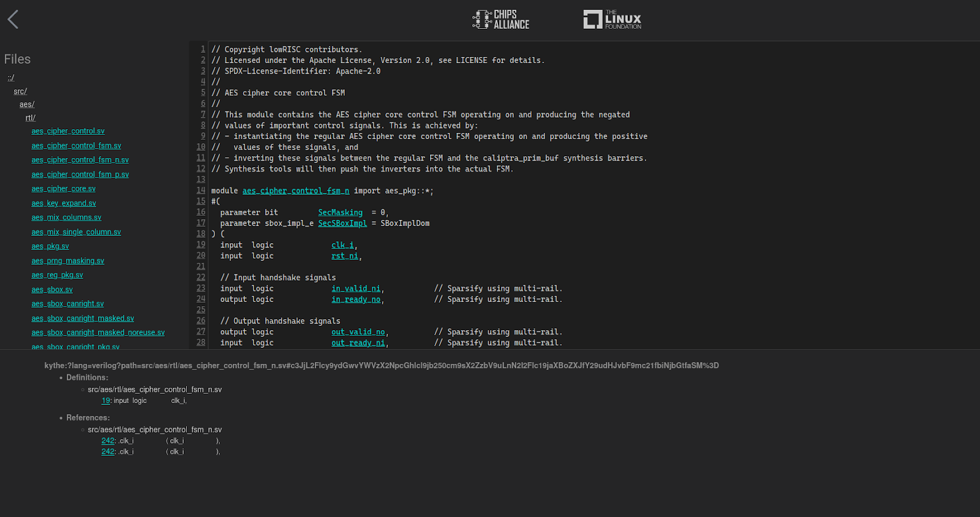Click the 'AES cipher core control FSM' comment
This screenshot has width=980, height=517.
pyautogui.click(x=278, y=93)
